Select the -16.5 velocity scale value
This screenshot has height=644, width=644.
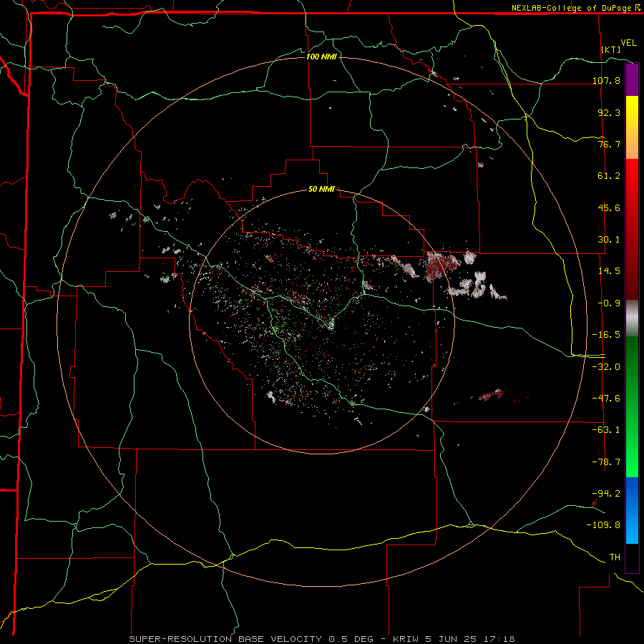click(x=606, y=335)
